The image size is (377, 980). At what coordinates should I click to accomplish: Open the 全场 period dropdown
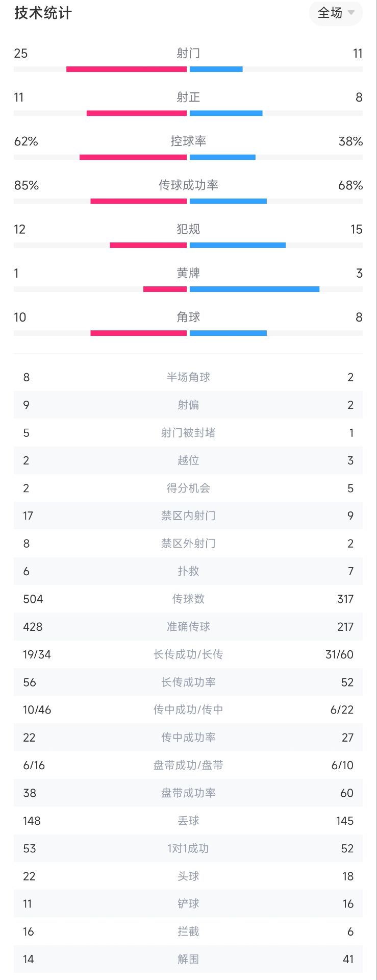pos(336,13)
